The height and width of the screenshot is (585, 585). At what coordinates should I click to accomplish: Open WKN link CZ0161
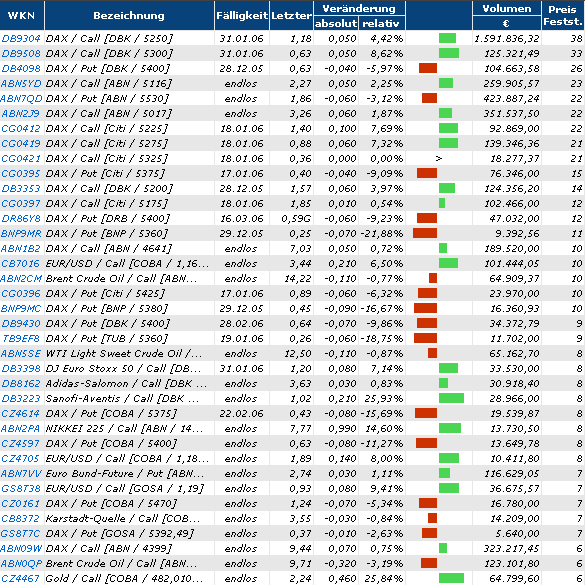[21, 503]
